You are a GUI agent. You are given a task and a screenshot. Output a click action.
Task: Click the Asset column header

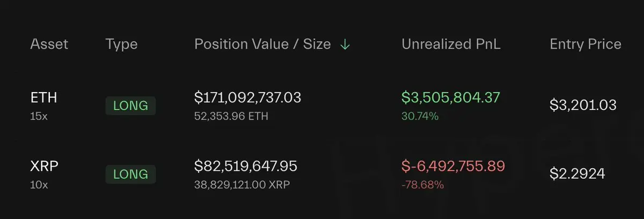tap(49, 44)
